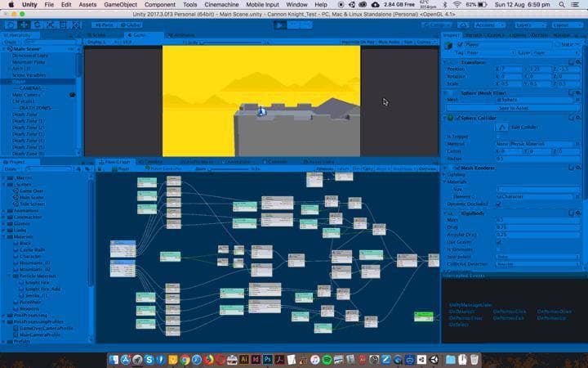The width and height of the screenshot is (588, 368).
Task: Click the Edit Collider button
Action: click(502, 128)
